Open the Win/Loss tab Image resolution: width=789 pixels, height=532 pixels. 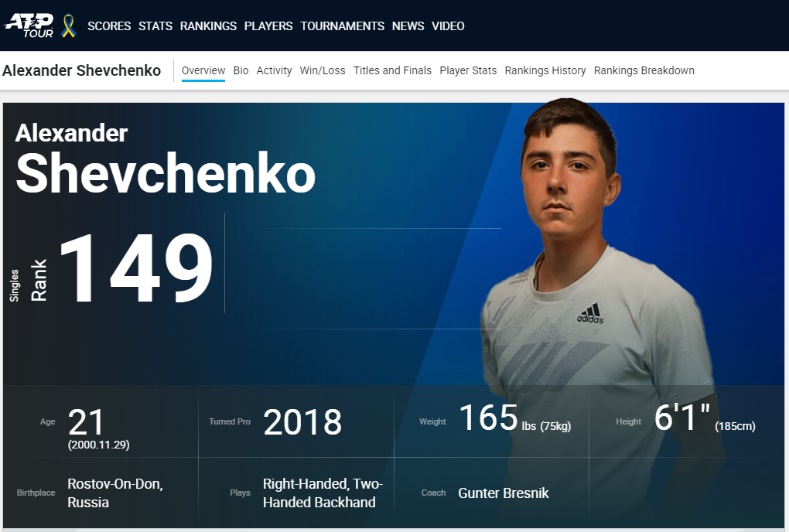[x=323, y=70]
